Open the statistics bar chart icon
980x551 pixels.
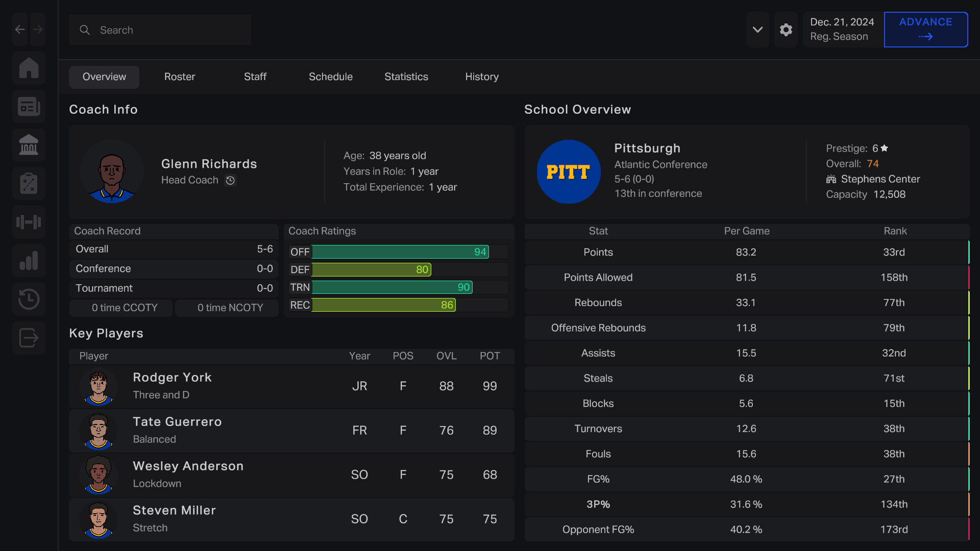pos(29,260)
